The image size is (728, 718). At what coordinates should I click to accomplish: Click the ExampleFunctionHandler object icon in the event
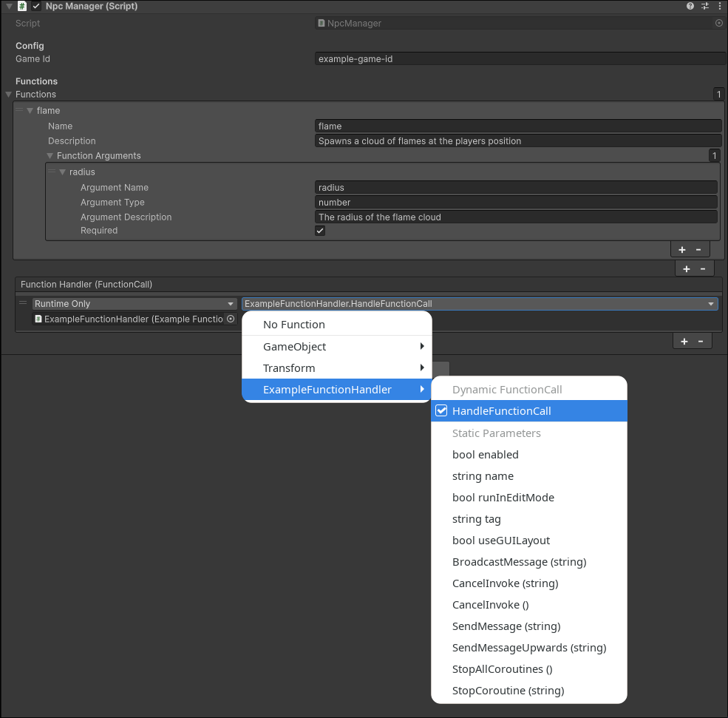tap(38, 319)
